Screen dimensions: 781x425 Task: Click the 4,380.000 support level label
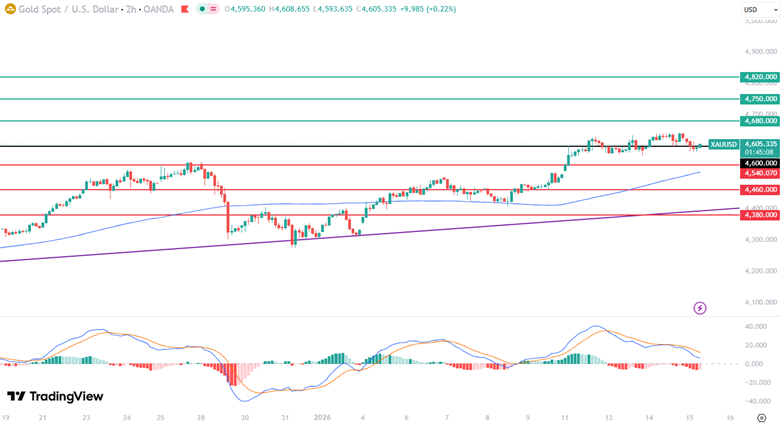point(760,214)
